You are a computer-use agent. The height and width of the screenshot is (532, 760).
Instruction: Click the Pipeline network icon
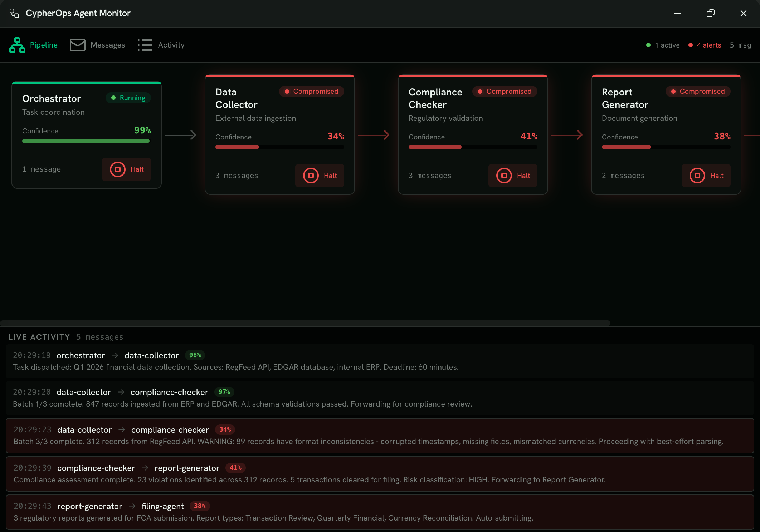click(x=17, y=45)
